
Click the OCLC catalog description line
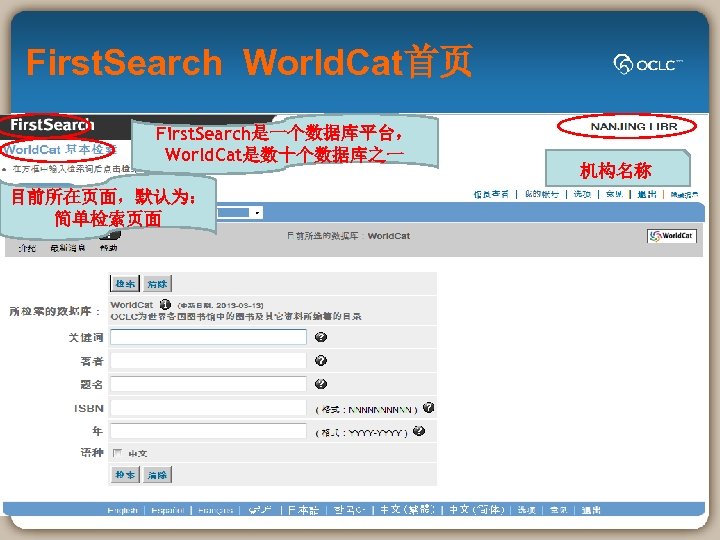click(236, 316)
